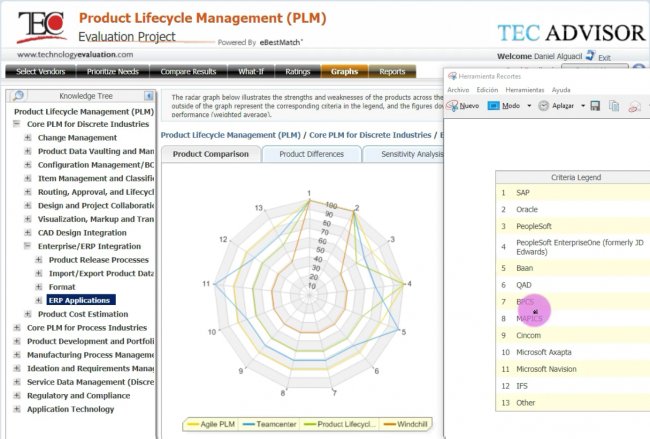Select ERP Applications tree item
The width and height of the screenshot is (650, 439).
(79, 300)
